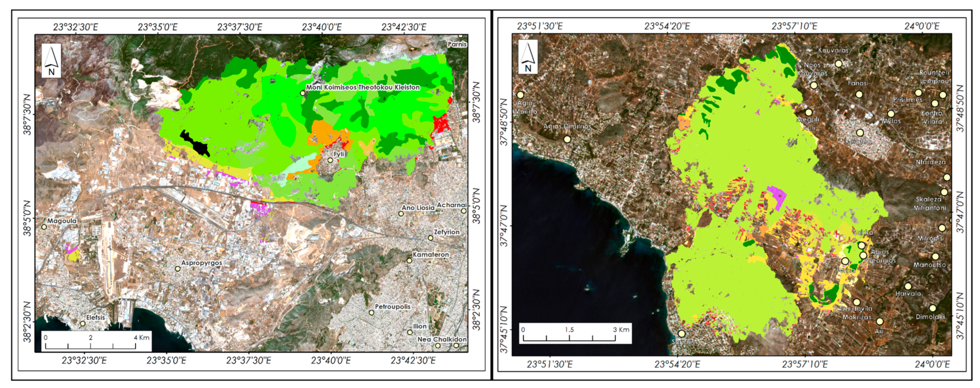980x388 pixels.
Task: Click the Kamateron place label
Action: click(431, 254)
